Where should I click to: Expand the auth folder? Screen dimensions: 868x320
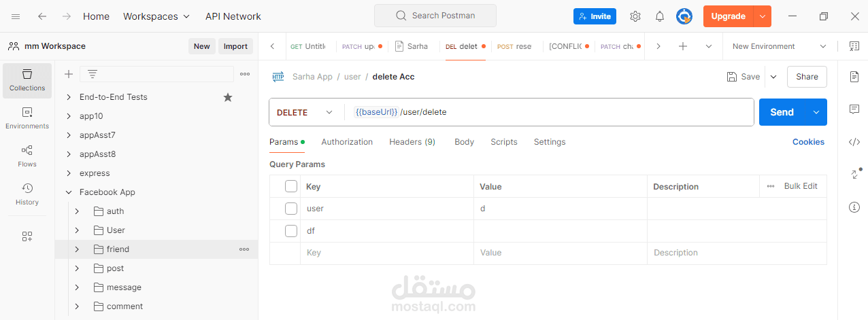[77, 211]
